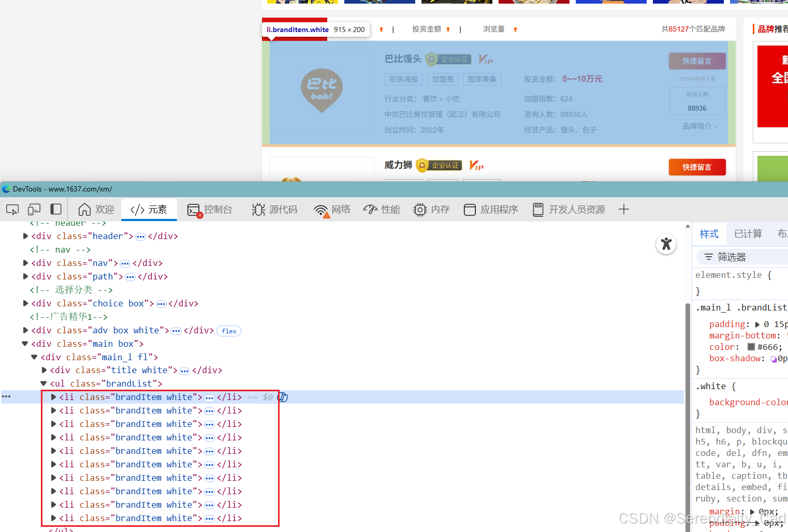
Task: Collapse the div class="main box" node
Action: [25, 344]
